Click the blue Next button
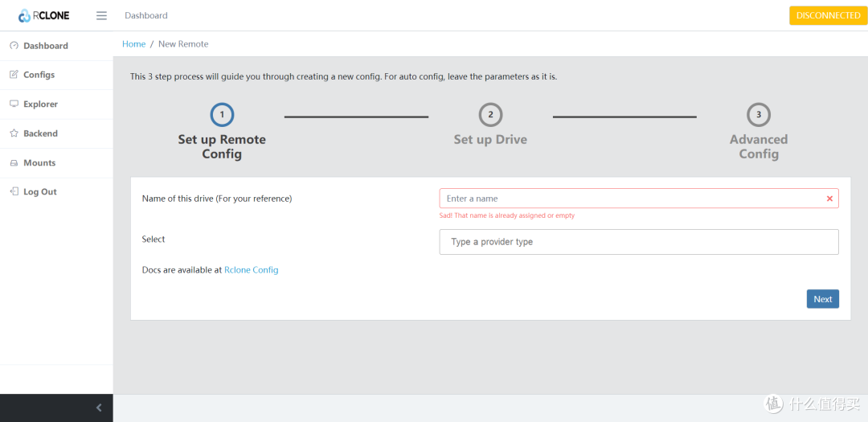Screen dimensions: 868x422 (x=823, y=299)
